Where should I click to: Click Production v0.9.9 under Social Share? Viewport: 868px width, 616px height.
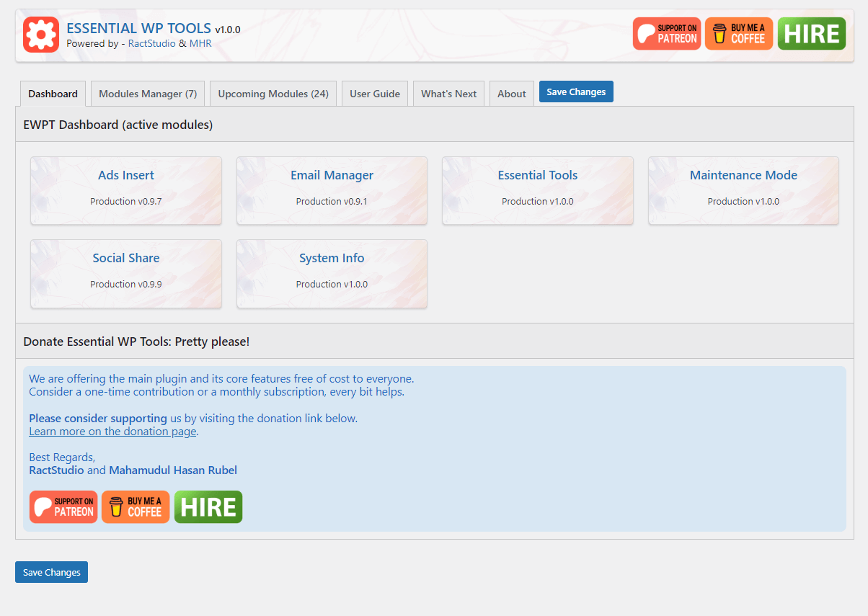tap(126, 285)
